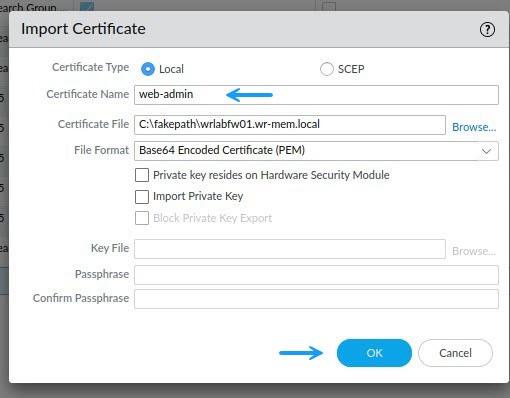Open the help question mark icon
This screenshot has width=510, height=398.
tap(487, 30)
